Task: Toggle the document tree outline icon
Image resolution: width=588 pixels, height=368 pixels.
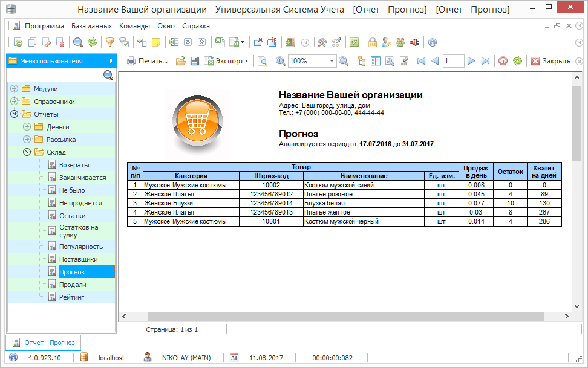Action: (362, 60)
